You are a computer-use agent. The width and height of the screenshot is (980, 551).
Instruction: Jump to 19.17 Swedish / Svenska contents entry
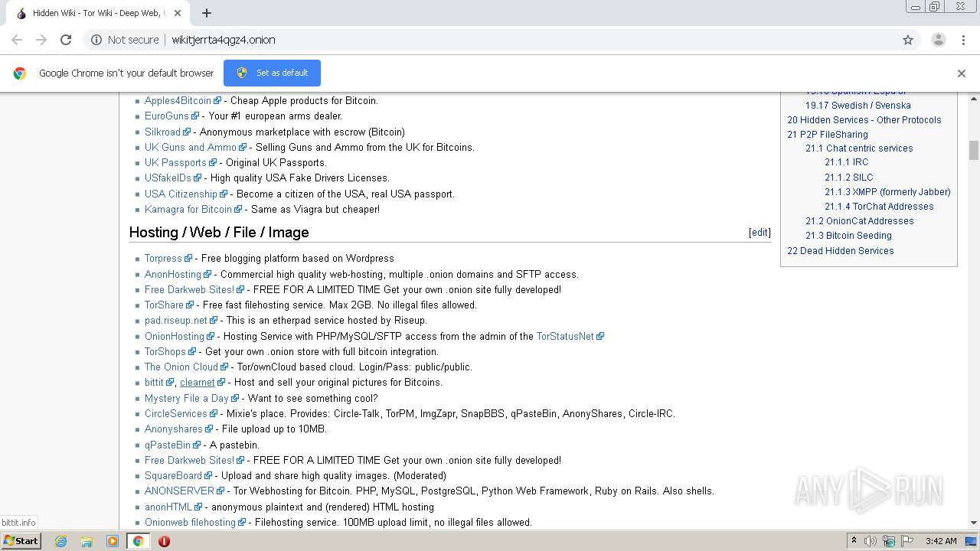[857, 106]
